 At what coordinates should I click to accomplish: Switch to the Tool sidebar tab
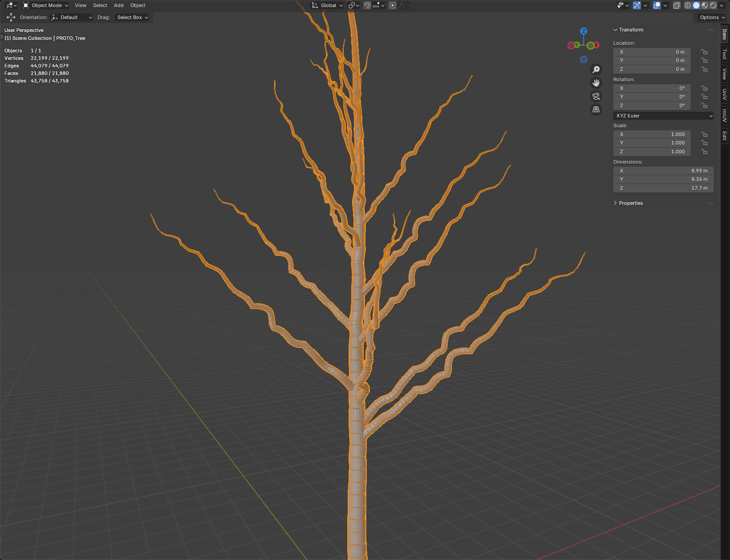point(725,54)
